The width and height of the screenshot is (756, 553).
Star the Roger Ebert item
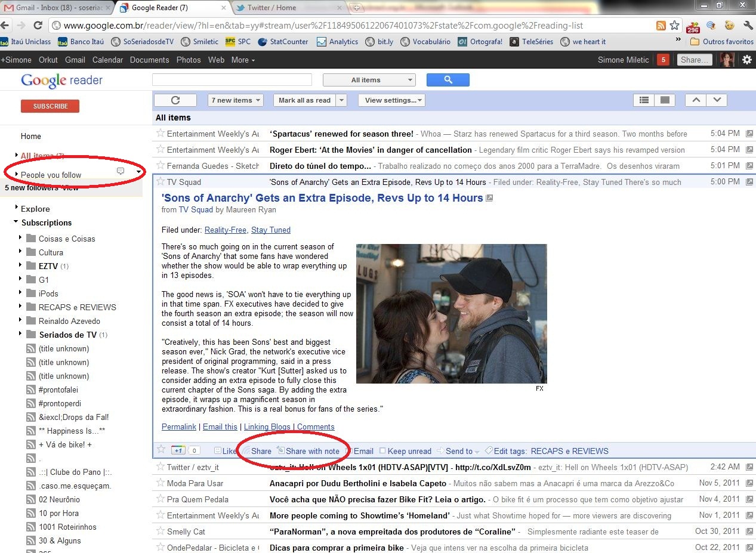tap(160, 149)
